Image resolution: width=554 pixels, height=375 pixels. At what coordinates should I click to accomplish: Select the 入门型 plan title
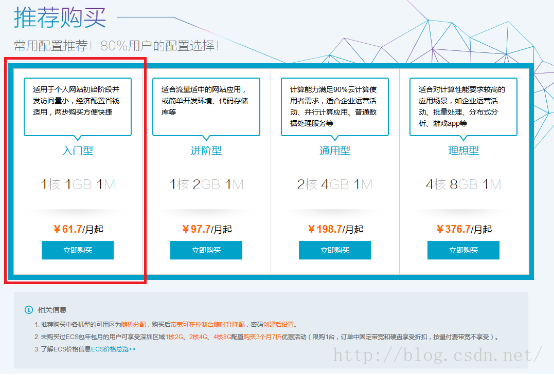(x=78, y=151)
